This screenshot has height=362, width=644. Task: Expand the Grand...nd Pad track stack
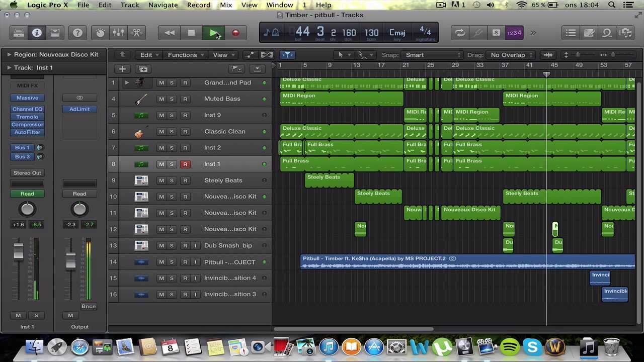tap(127, 82)
